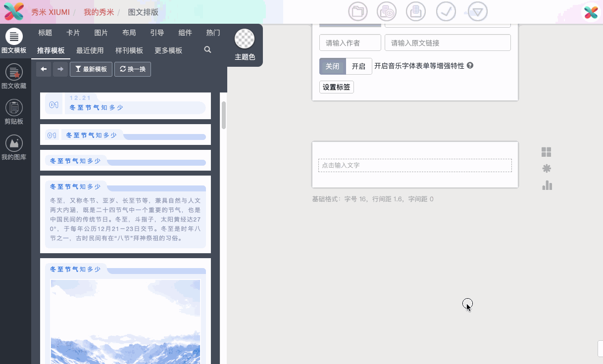Image resolution: width=603 pixels, height=364 pixels.
Task: Open the 引导 template category
Action: (x=157, y=33)
